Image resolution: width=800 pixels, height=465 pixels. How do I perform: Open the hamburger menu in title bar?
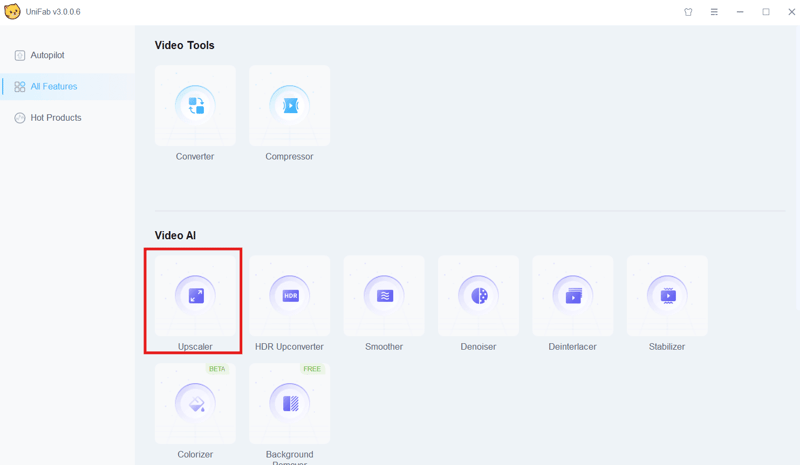pyautogui.click(x=714, y=12)
